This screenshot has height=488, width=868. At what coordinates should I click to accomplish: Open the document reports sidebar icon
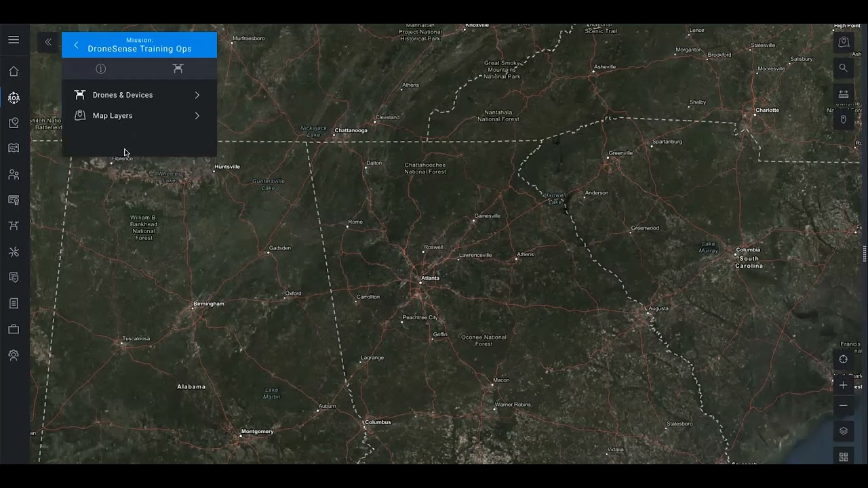pyautogui.click(x=14, y=304)
